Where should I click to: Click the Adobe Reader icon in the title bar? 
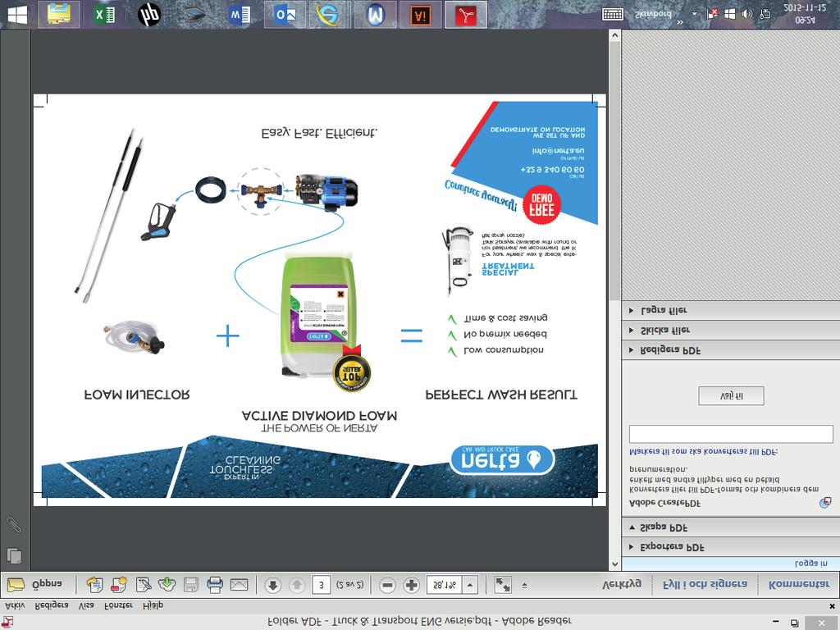coord(7,622)
